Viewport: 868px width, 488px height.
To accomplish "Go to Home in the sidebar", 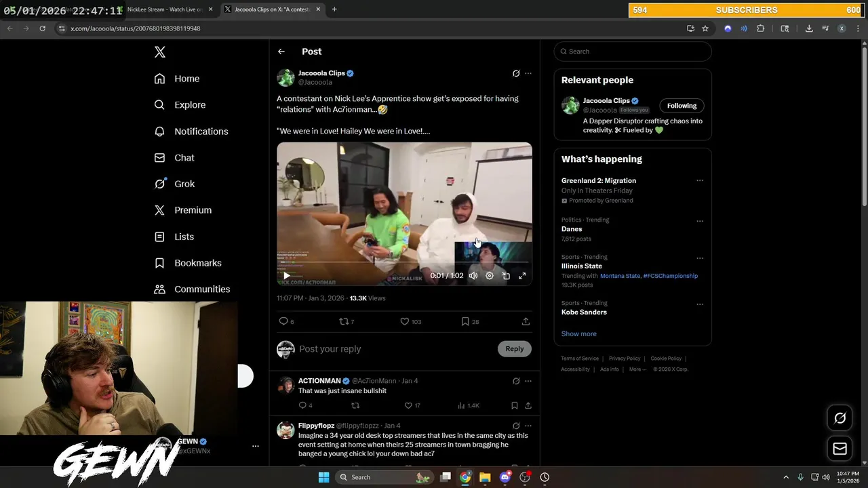I will click(x=177, y=79).
